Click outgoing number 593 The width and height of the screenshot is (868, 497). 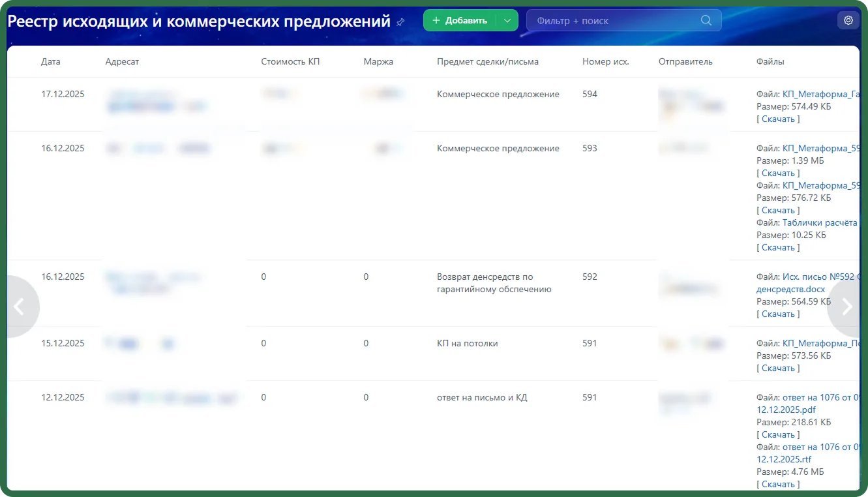pyautogui.click(x=590, y=149)
